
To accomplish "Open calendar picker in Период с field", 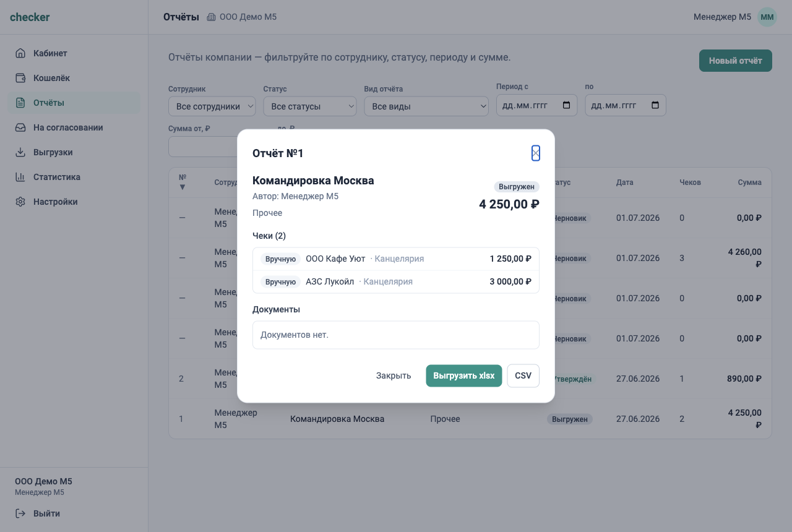I will coord(567,105).
